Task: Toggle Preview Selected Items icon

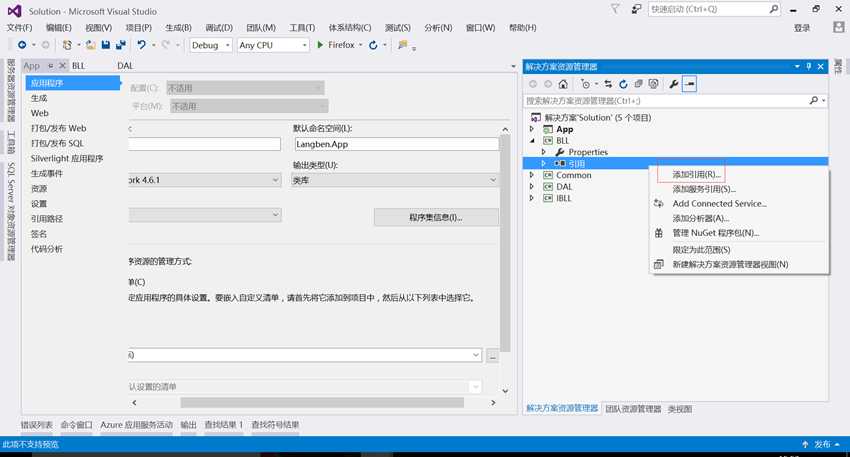Action: pyautogui.click(x=690, y=84)
